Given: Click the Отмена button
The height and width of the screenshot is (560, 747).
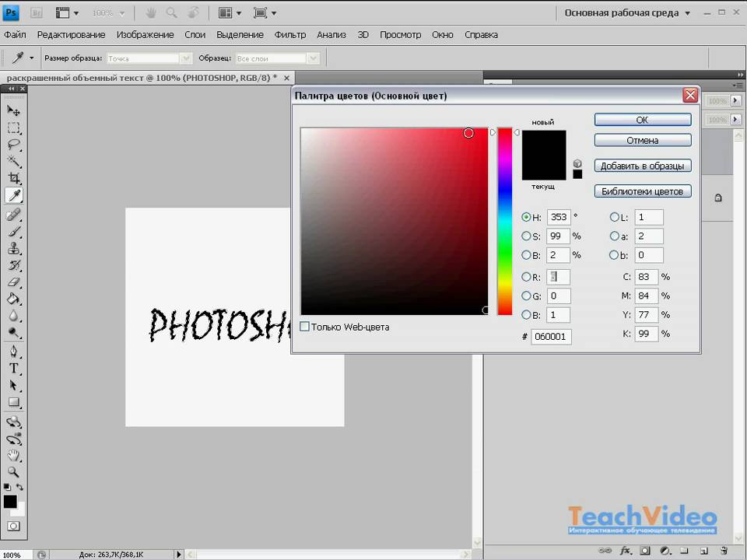Looking at the screenshot, I should pos(643,140).
